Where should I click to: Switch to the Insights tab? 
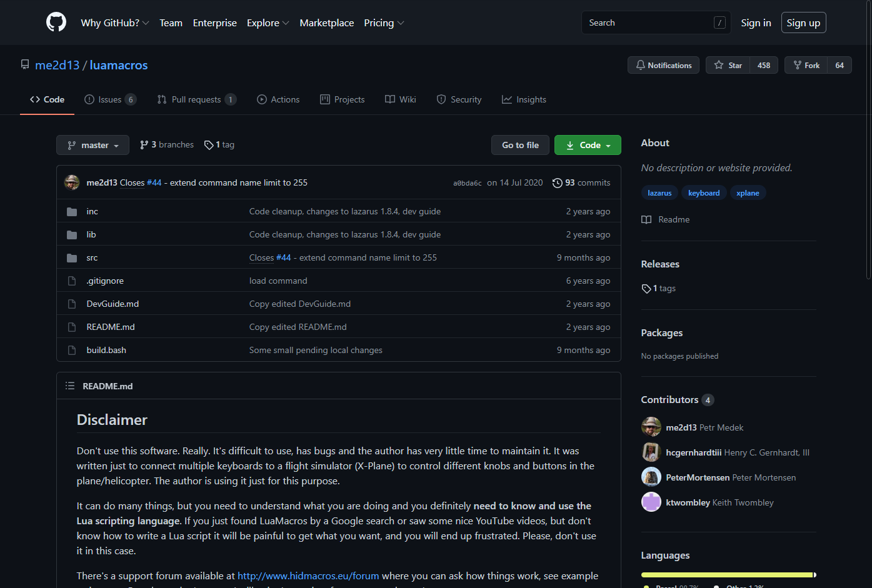(x=524, y=99)
